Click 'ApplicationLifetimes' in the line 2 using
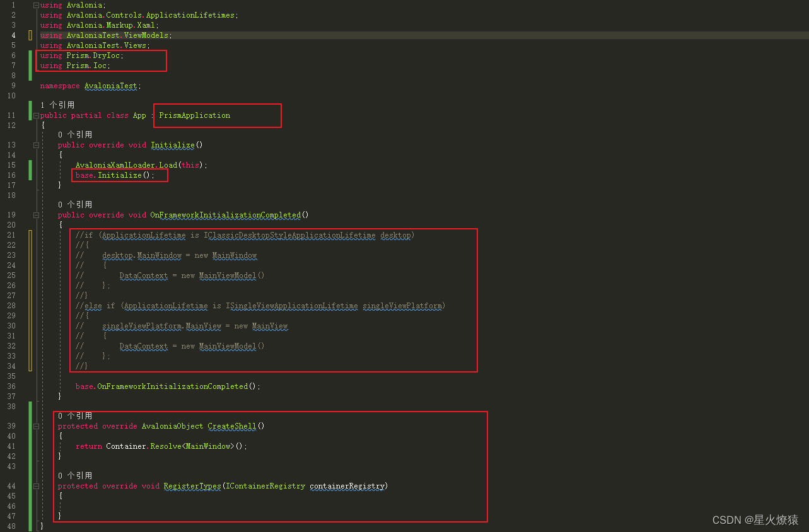This screenshot has height=532, width=809. (190, 15)
